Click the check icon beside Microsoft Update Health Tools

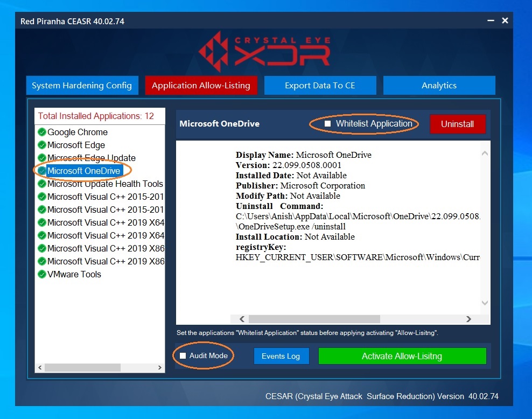coord(42,184)
